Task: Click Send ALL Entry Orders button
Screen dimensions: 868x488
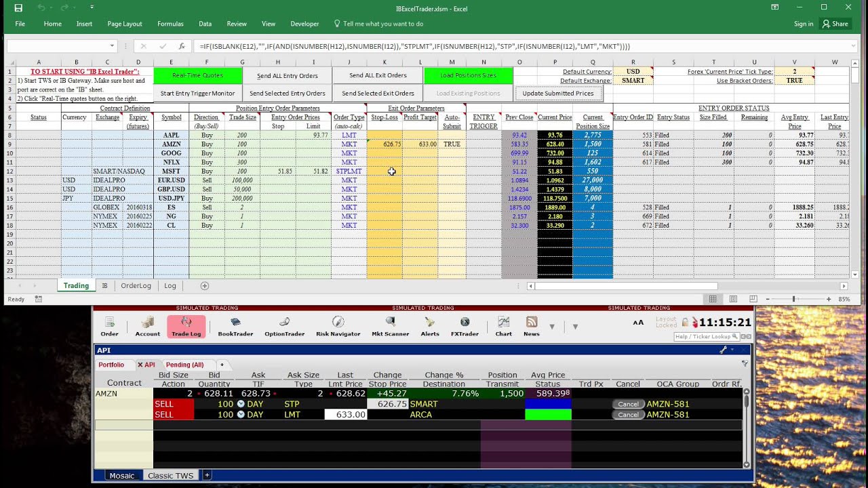Action: (x=287, y=76)
